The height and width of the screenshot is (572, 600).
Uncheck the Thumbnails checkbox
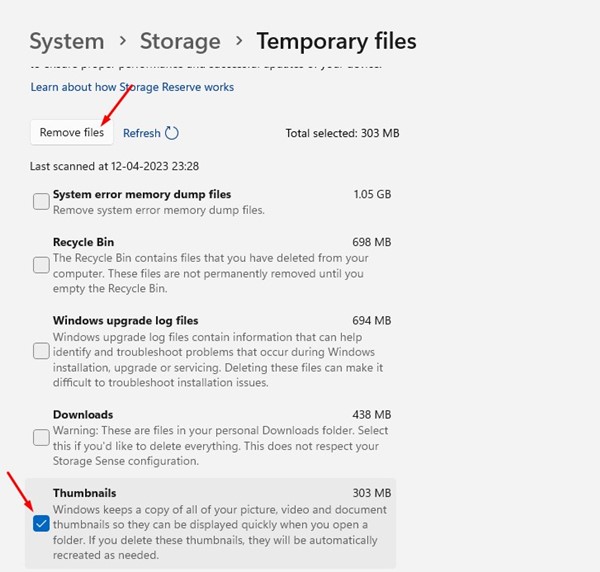[41, 523]
